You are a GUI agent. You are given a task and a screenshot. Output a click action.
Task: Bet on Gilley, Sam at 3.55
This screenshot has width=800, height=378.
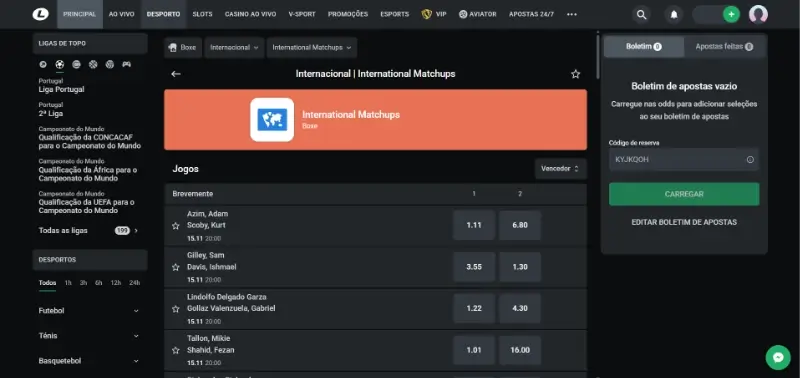[x=474, y=267]
